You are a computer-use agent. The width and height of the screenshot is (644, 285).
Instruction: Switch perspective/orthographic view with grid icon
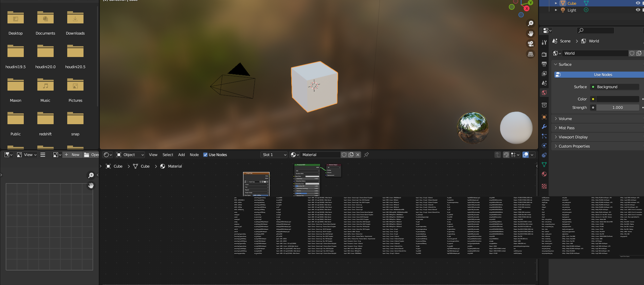[x=530, y=54]
